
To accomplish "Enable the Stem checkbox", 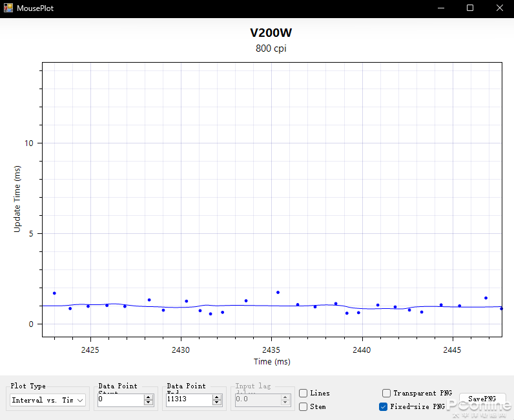I will pyautogui.click(x=303, y=406).
